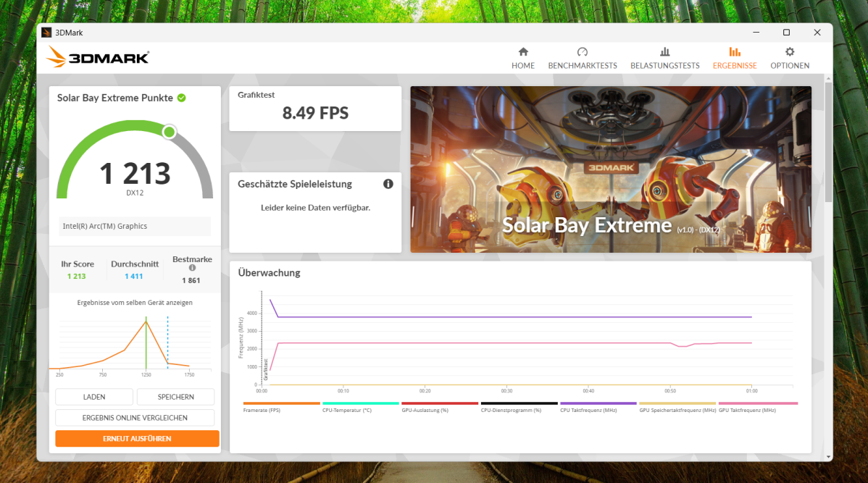Click the Intel(R) Arc(TM) Graphics field

tap(135, 226)
